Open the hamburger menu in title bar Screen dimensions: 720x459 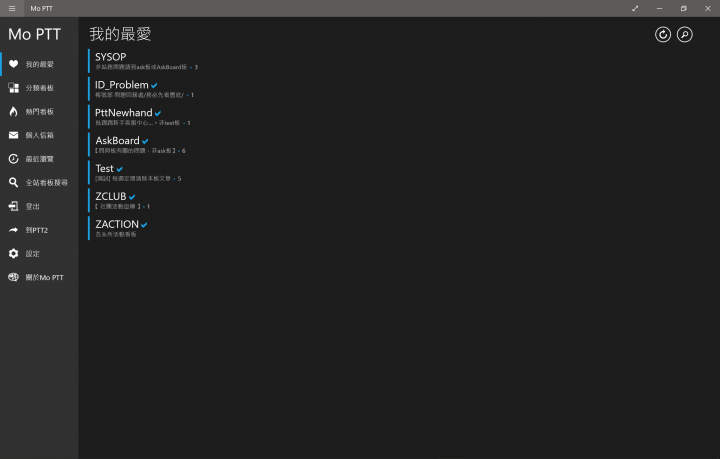[12, 8]
